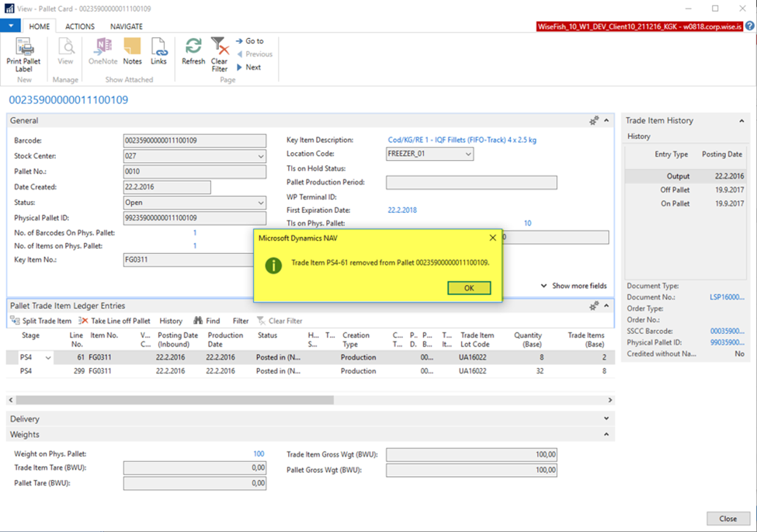Open the Links attachment icon

(158, 47)
